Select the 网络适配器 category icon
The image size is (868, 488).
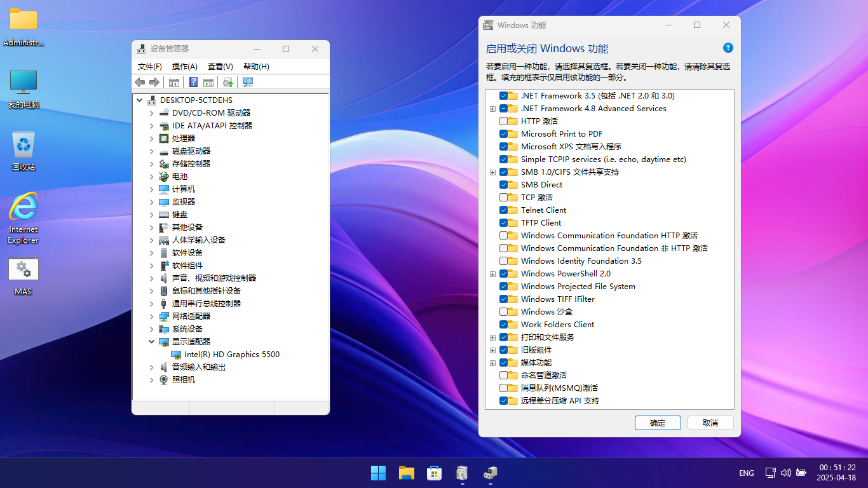(164, 316)
